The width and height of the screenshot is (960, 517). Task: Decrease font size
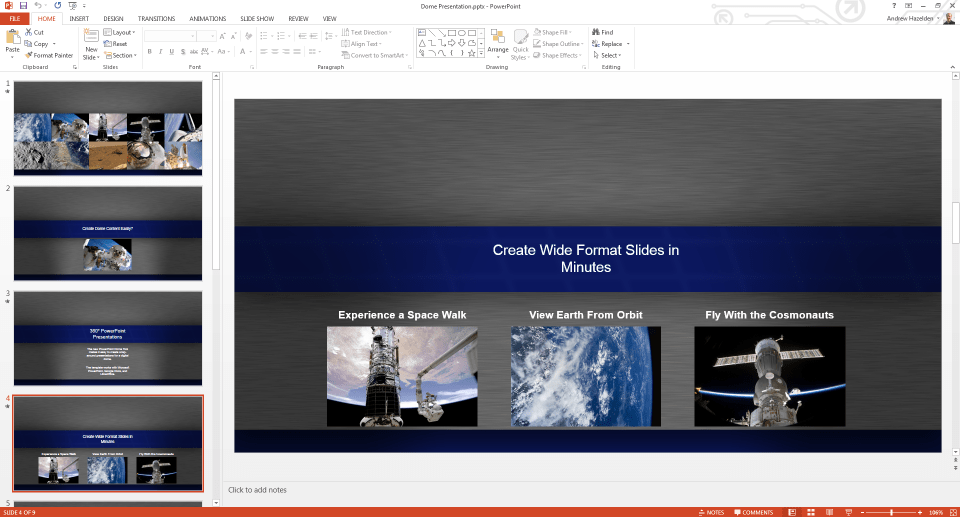[x=233, y=36]
